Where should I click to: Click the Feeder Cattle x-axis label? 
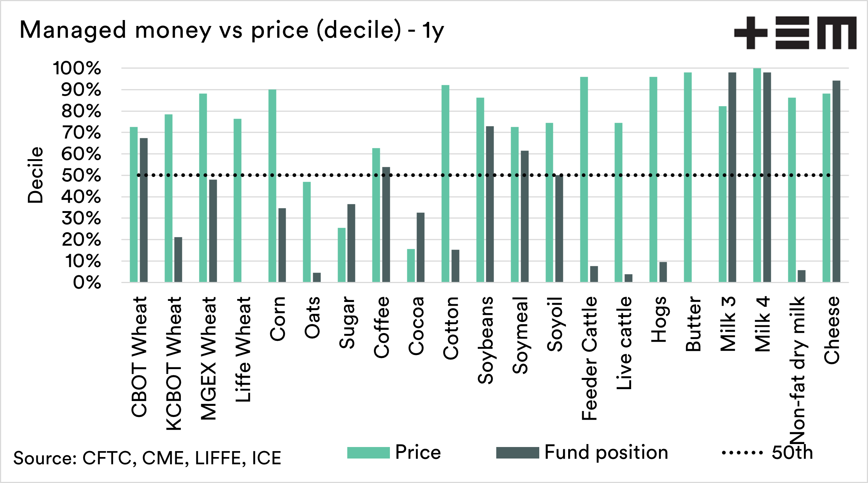(589, 358)
